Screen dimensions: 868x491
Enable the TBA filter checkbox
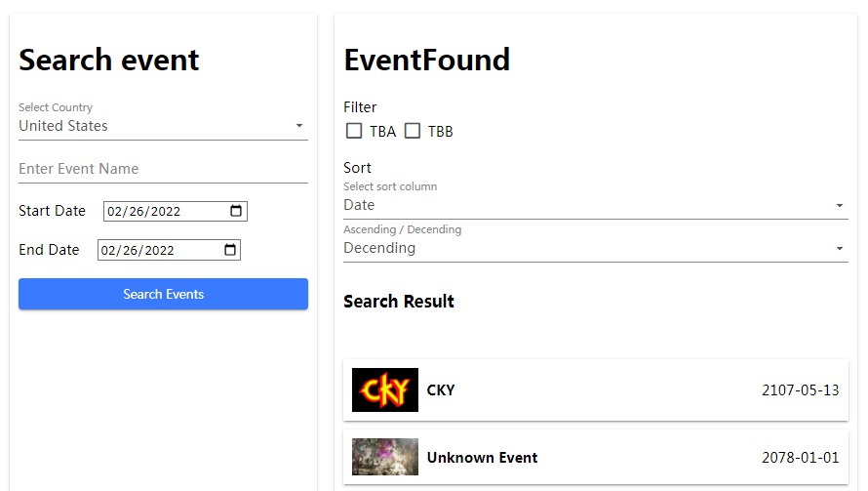[x=354, y=131]
